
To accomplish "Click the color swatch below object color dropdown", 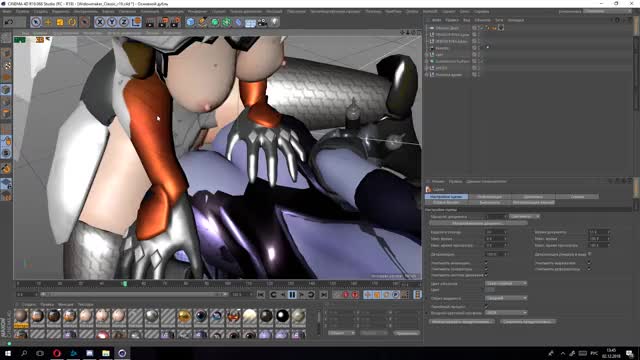I will point(490,290).
